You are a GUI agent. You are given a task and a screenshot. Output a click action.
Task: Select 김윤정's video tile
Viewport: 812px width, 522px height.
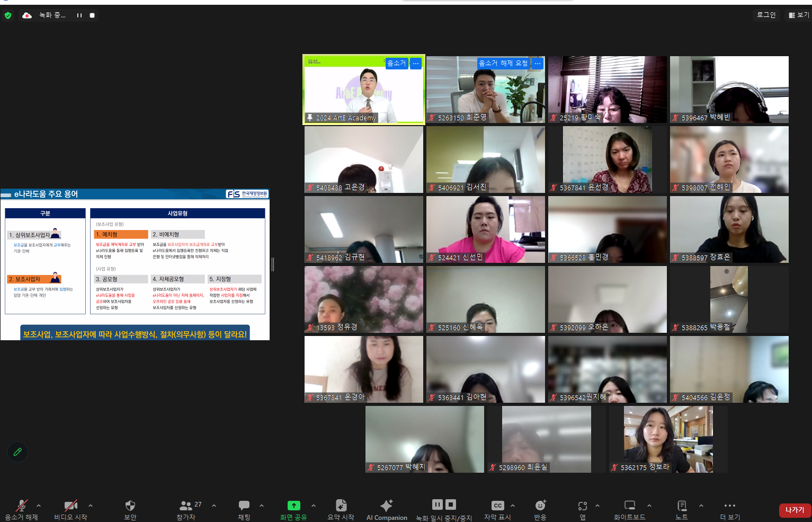729,369
